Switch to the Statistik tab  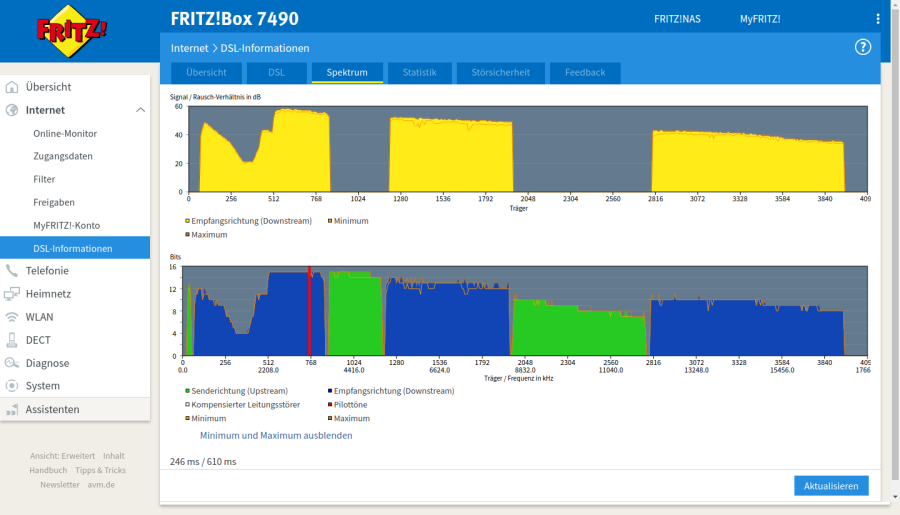click(419, 73)
